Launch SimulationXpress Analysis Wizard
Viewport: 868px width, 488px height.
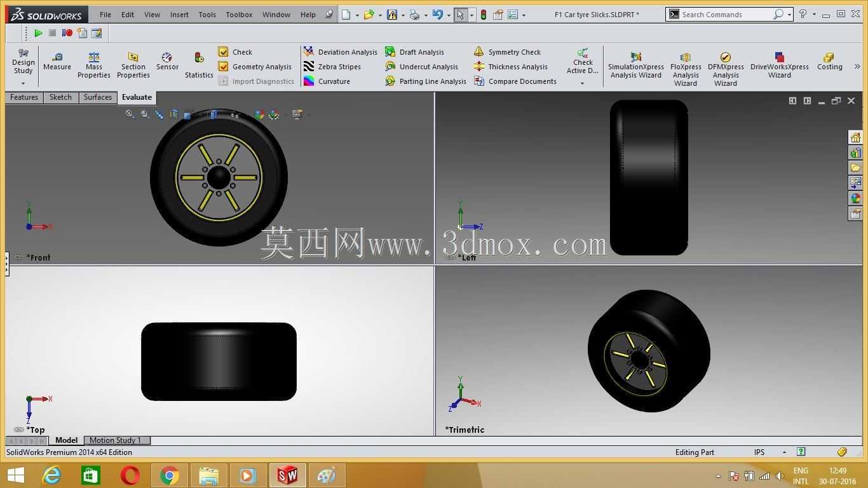(636, 65)
